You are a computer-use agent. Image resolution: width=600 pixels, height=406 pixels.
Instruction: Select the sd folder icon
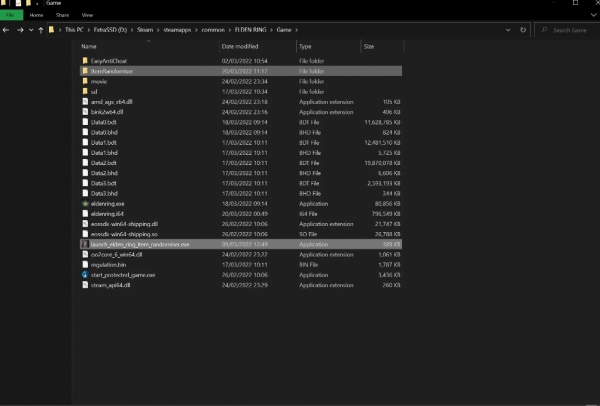click(x=85, y=91)
